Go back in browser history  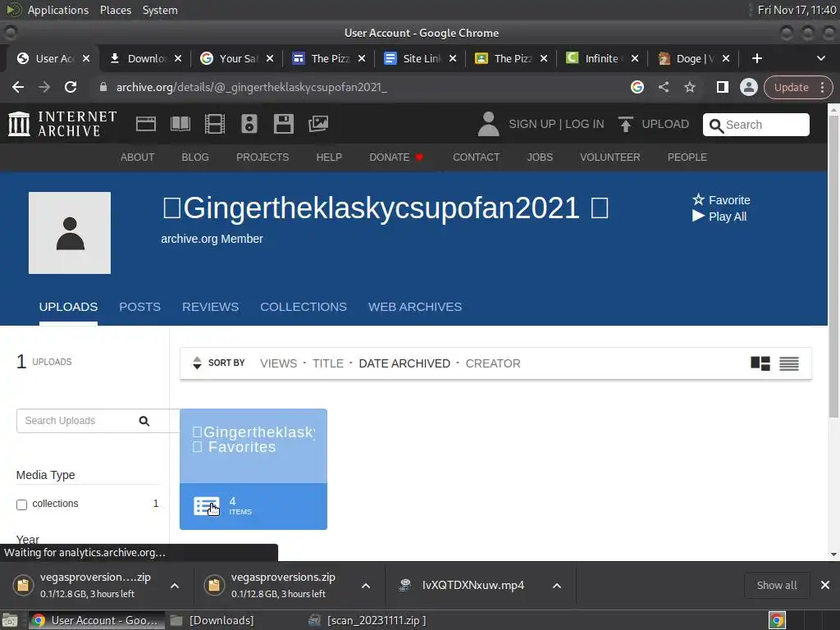tap(18, 87)
